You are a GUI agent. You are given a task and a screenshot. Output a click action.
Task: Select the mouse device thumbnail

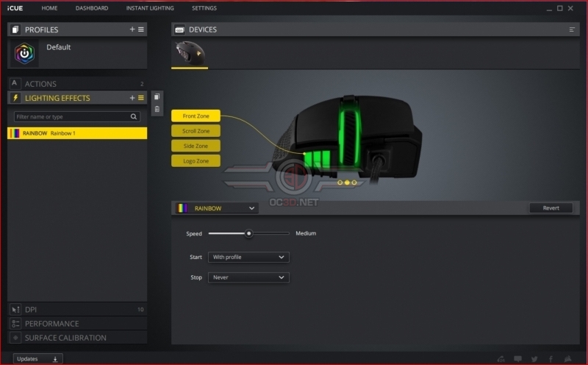click(x=190, y=53)
